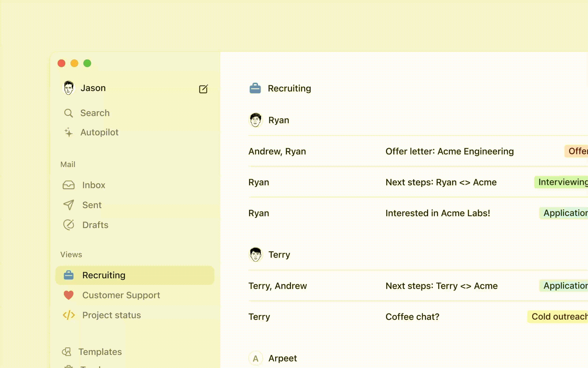The height and width of the screenshot is (368, 588).
Task: Open the Coffee chat? email
Action: click(x=412, y=317)
